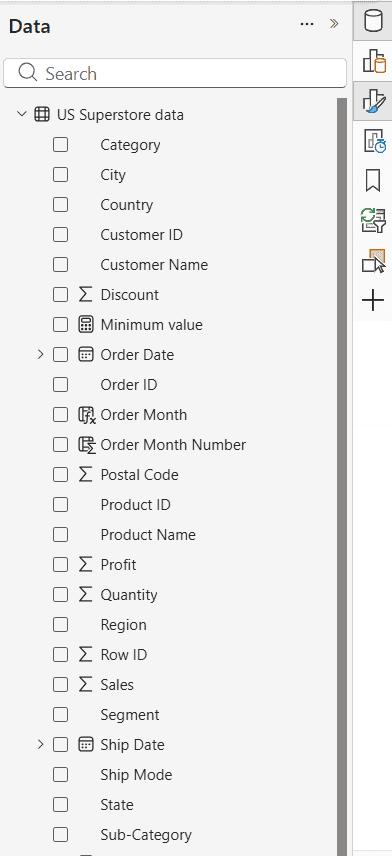Check the Quantity checkbox
The height and width of the screenshot is (856, 392).
pyautogui.click(x=61, y=595)
